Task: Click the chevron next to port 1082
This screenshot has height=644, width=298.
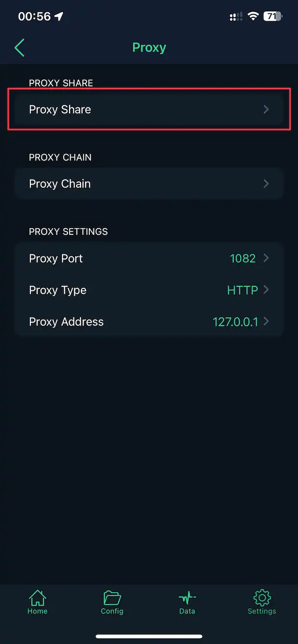Action: [x=266, y=258]
